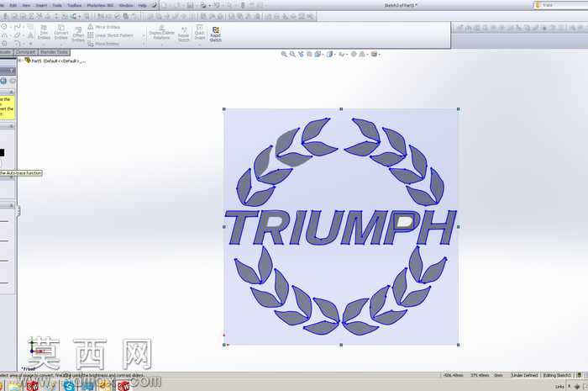Click the Previous View icon
The image size is (588, 391).
click(301, 55)
